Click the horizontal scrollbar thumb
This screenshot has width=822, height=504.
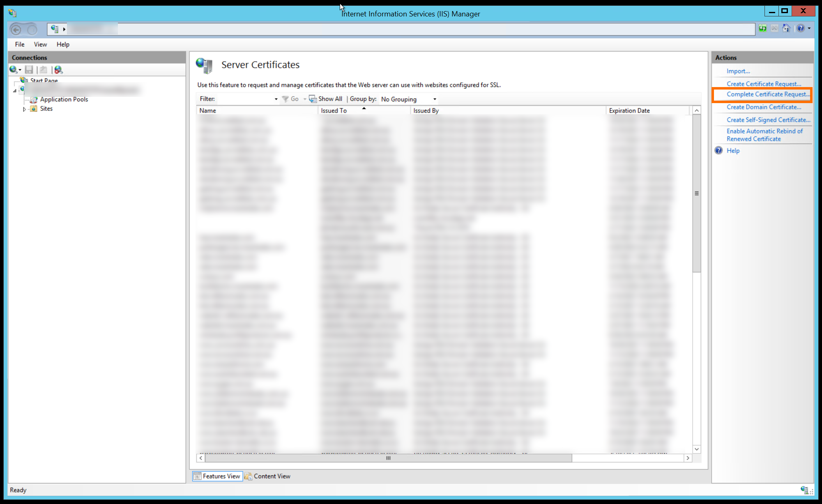pyautogui.click(x=388, y=458)
